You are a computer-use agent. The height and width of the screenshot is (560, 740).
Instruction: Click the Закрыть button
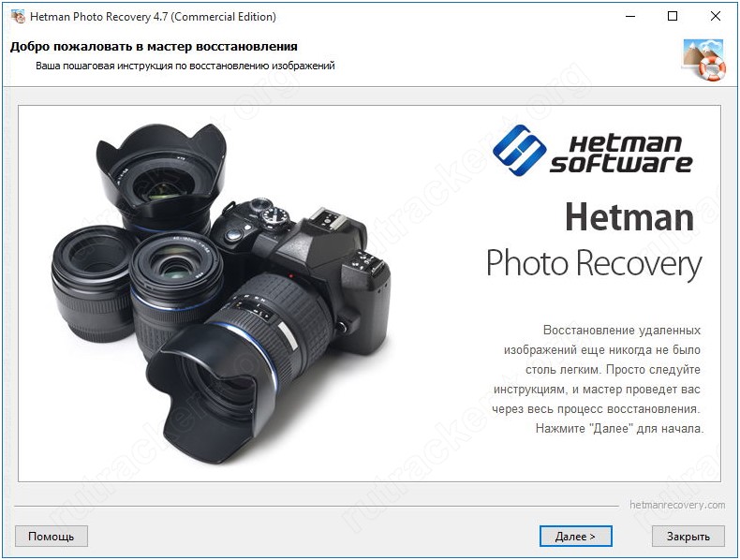point(688,537)
